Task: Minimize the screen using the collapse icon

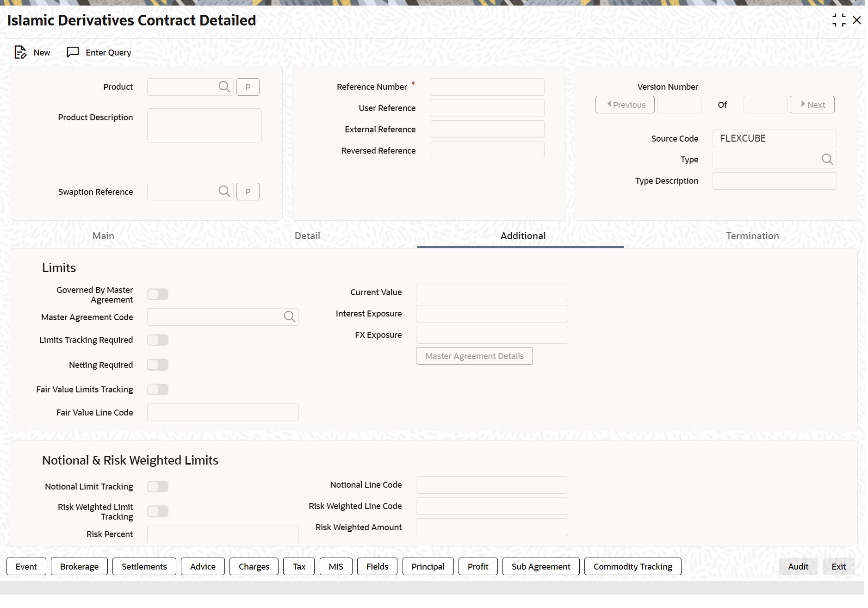Action: tap(839, 20)
